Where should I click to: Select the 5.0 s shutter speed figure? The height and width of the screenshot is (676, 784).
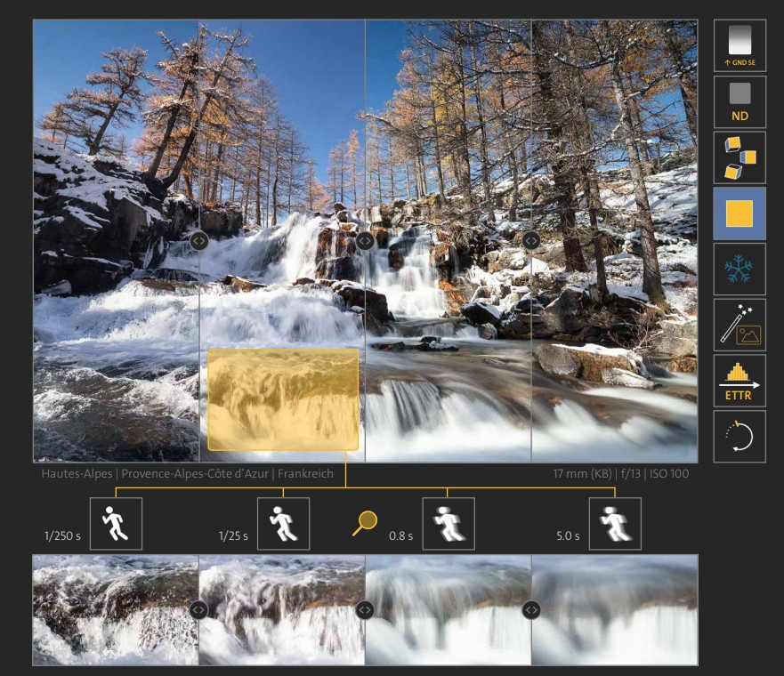(615, 524)
